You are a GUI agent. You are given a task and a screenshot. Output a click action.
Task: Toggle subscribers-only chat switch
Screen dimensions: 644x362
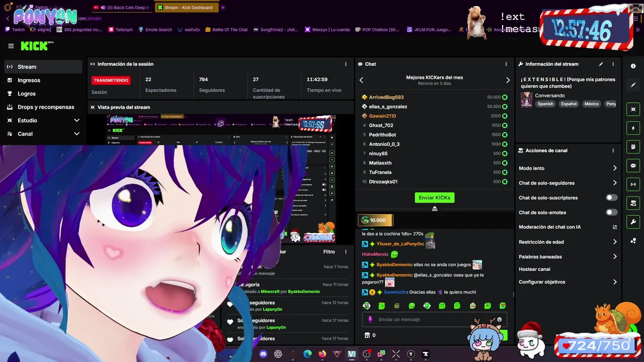pyautogui.click(x=611, y=198)
